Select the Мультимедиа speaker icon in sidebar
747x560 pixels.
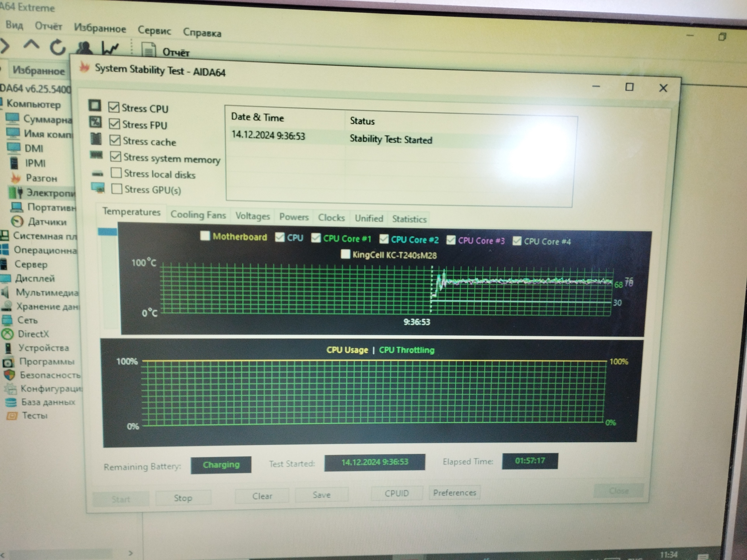[5, 292]
